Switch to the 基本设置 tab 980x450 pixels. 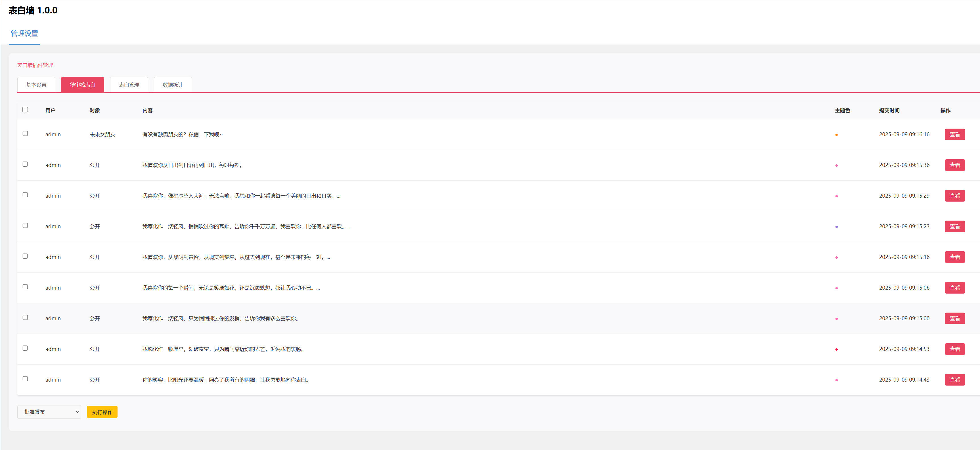(36, 84)
